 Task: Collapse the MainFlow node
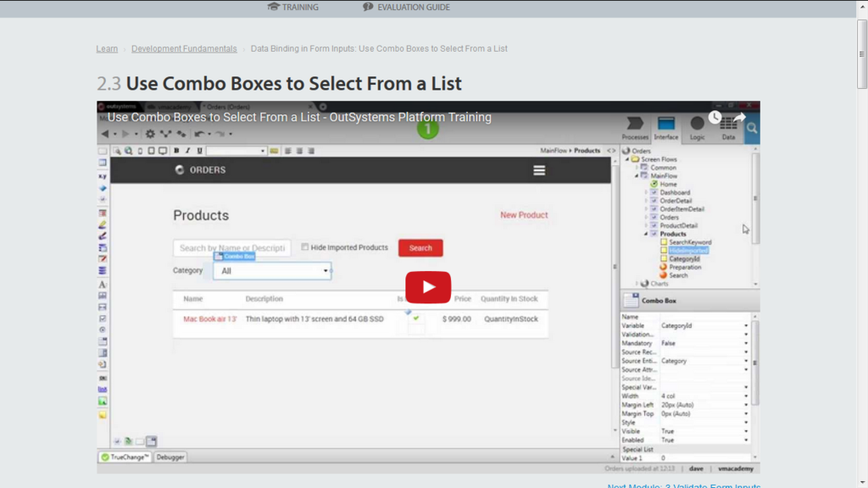click(x=637, y=176)
